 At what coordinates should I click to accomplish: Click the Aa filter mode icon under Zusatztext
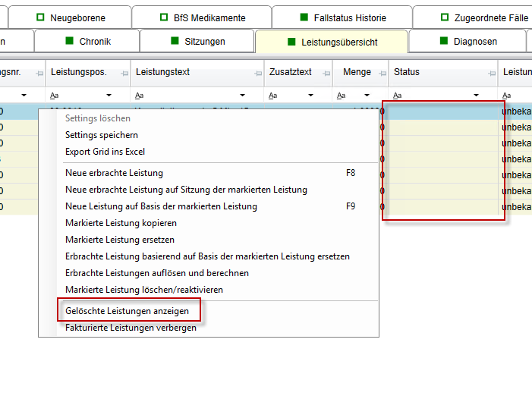[x=272, y=96]
